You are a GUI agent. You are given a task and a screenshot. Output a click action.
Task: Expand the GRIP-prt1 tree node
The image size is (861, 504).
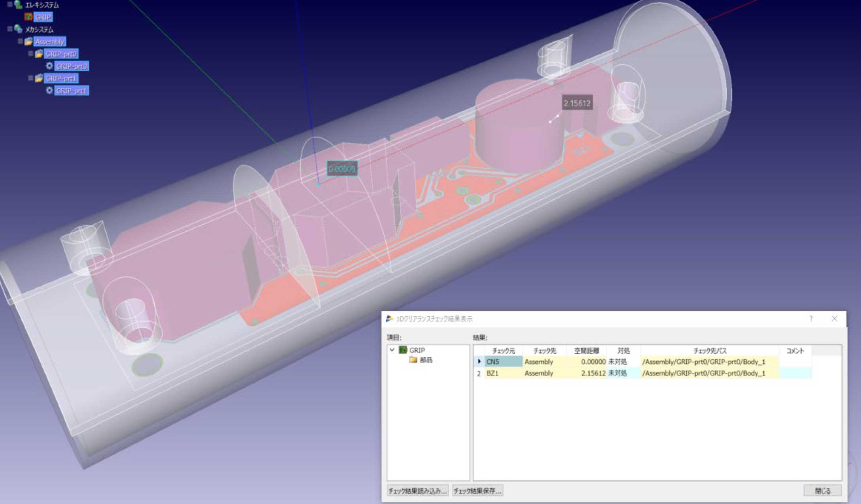(x=30, y=78)
